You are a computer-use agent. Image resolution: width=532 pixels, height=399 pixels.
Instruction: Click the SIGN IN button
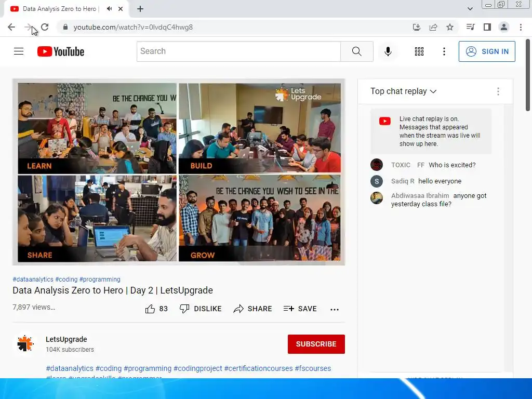point(487,51)
